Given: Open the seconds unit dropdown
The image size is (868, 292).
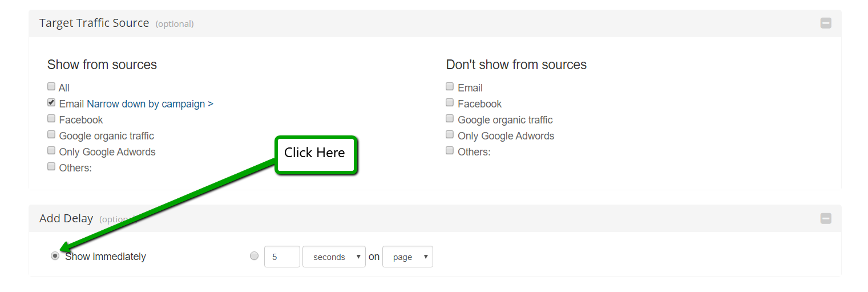Looking at the screenshot, I should tap(334, 257).
